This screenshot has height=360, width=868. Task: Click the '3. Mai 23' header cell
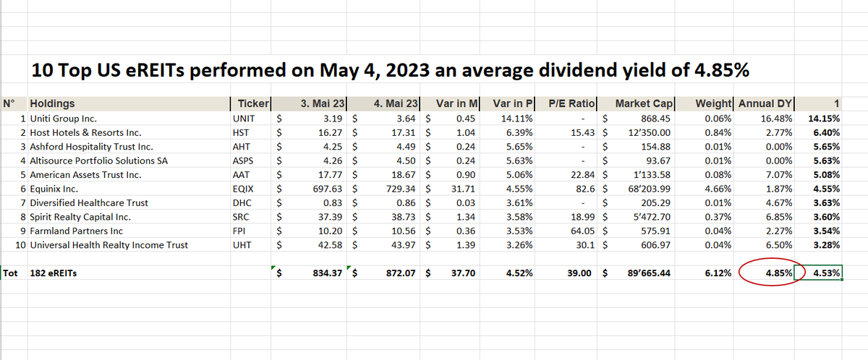pyautogui.click(x=310, y=103)
